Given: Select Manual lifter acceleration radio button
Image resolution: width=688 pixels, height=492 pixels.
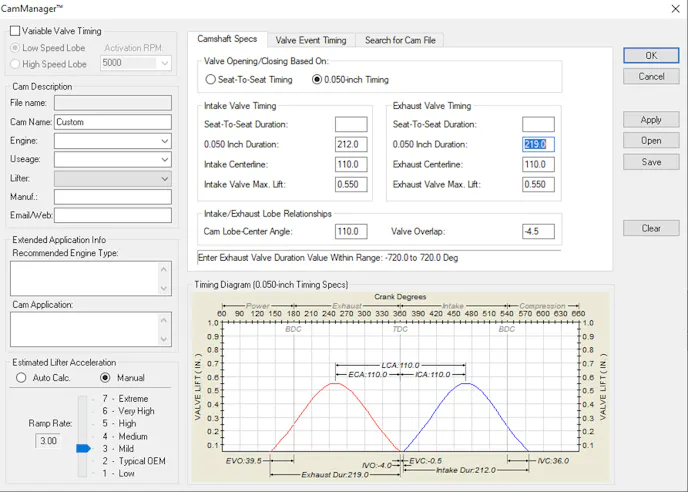Looking at the screenshot, I should [x=105, y=378].
